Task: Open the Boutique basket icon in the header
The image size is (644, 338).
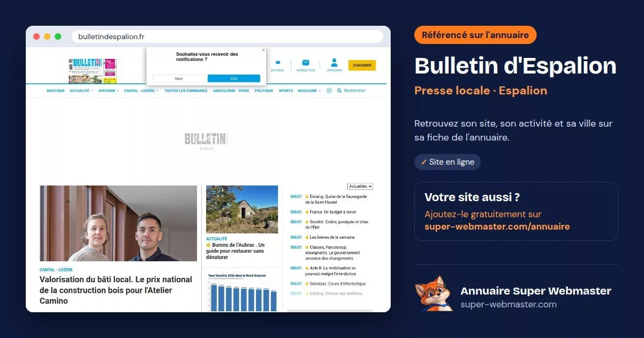Action: click(x=277, y=63)
